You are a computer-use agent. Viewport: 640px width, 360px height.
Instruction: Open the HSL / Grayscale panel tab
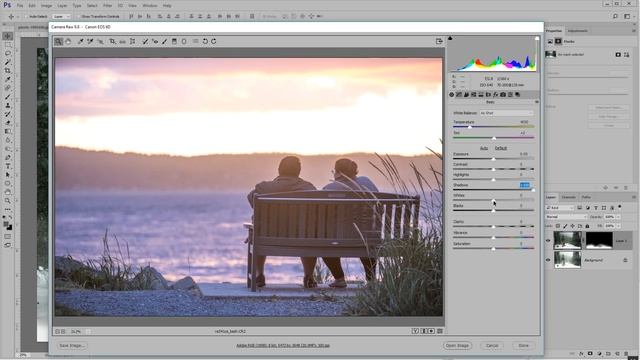(473, 95)
